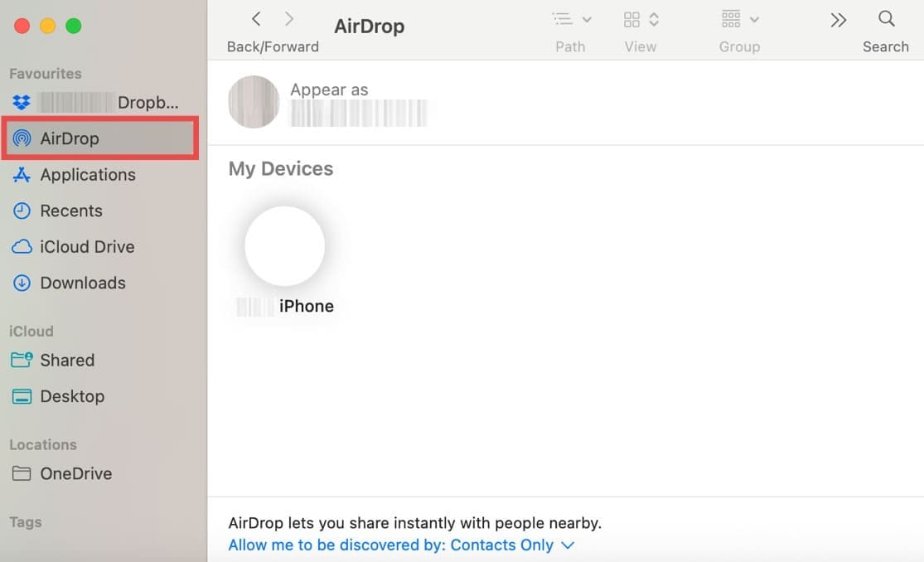Minimize window with yellow button
The width and height of the screenshot is (924, 562).
tap(48, 26)
